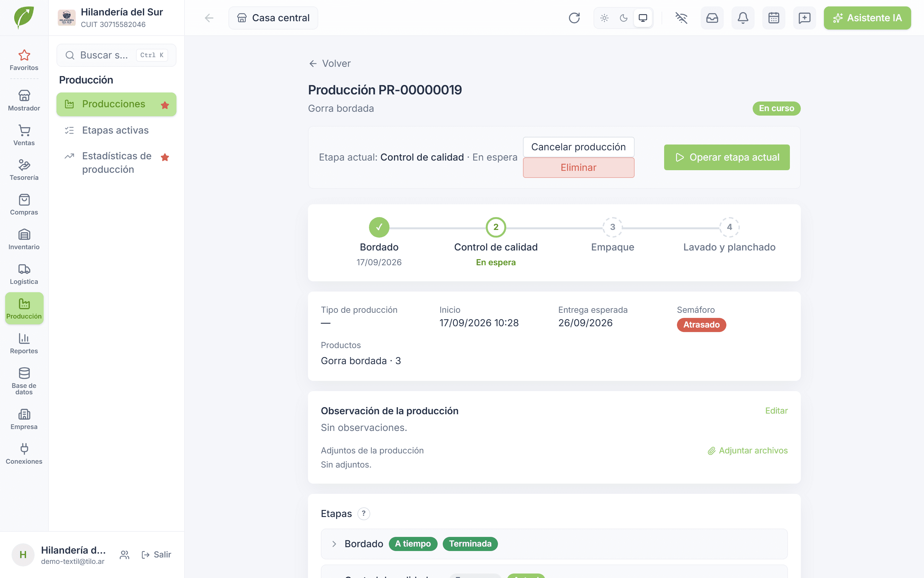
Task: Click Salir to log out
Action: tap(157, 554)
